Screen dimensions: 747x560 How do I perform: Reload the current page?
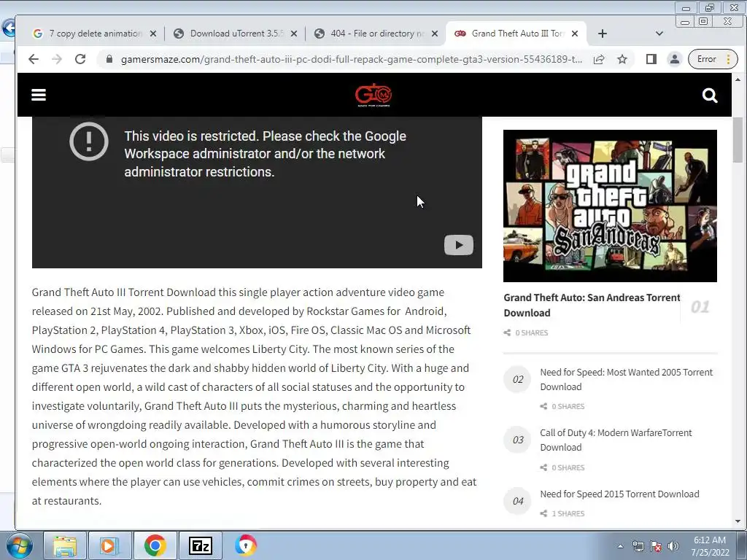pyautogui.click(x=80, y=59)
